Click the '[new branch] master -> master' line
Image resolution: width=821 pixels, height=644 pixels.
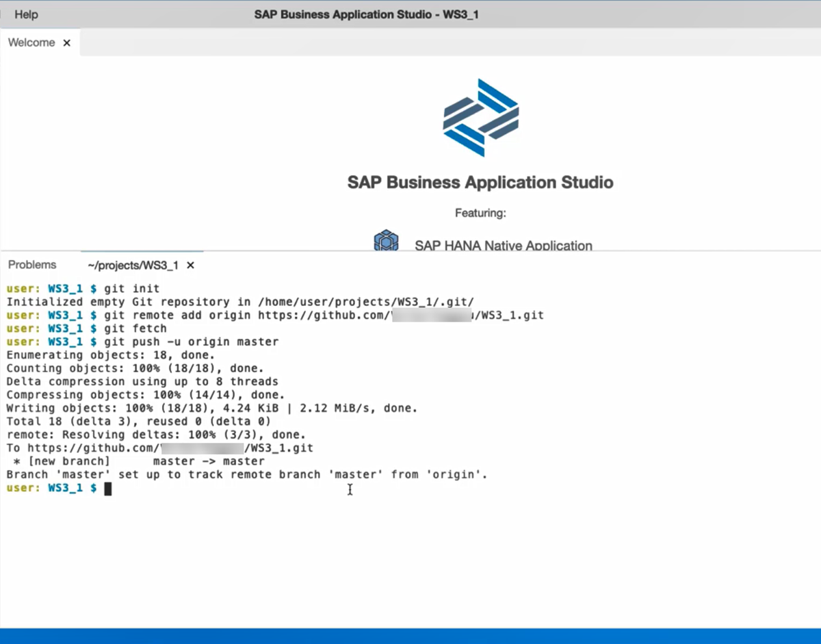point(139,461)
